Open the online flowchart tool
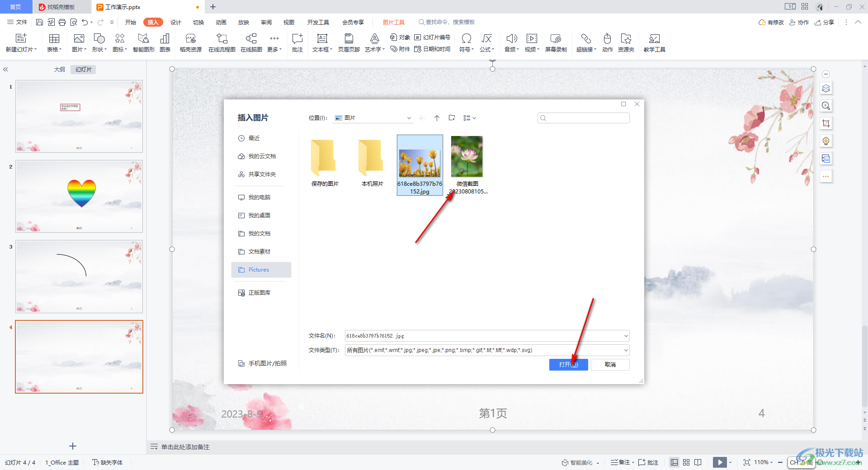This screenshot has width=868, height=470. [x=222, y=38]
